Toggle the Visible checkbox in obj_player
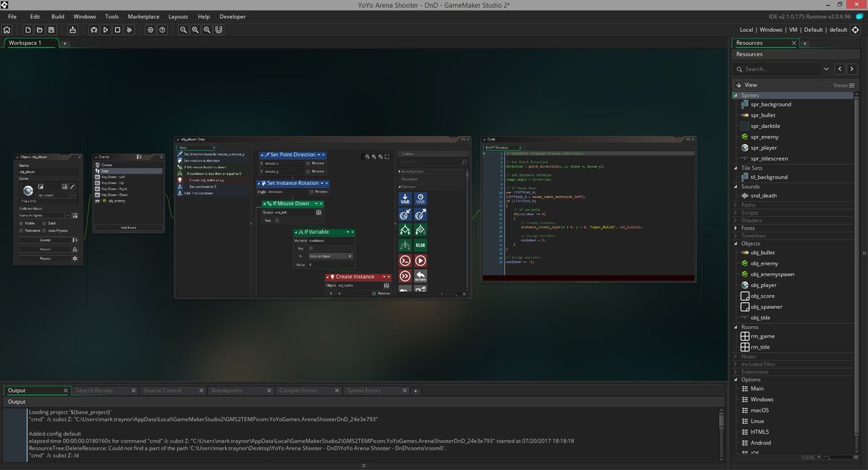The width and height of the screenshot is (868, 470). click(22, 223)
